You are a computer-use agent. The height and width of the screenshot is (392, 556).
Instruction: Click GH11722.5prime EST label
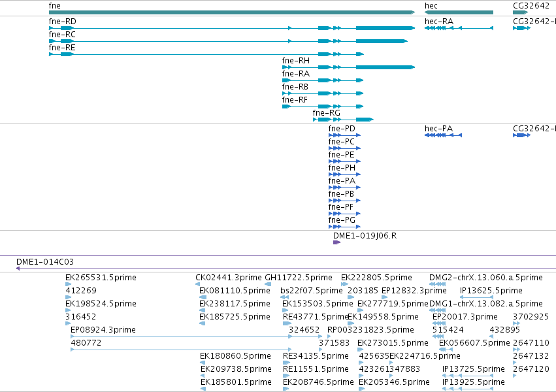(x=299, y=278)
